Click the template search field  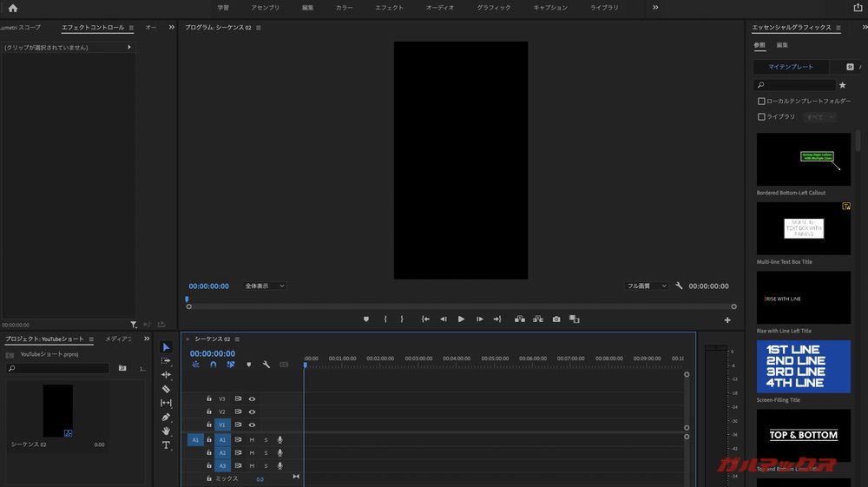point(794,85)
